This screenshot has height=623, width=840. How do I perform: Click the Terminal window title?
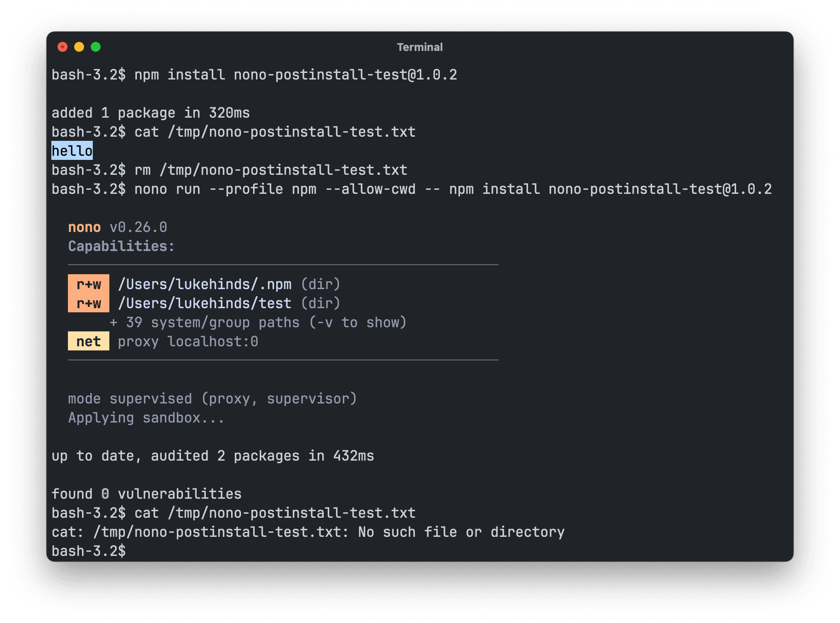coord(420,47)
